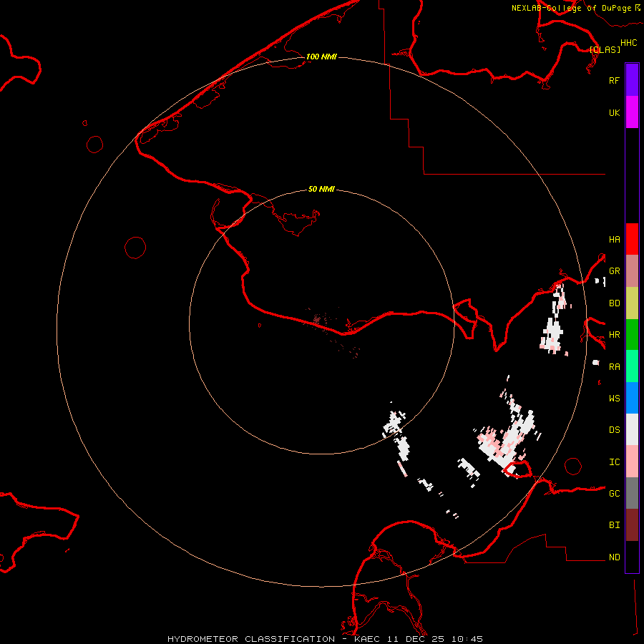Click the 50 NMI range ring label
The image size is (644, 644).
(321, 189)
